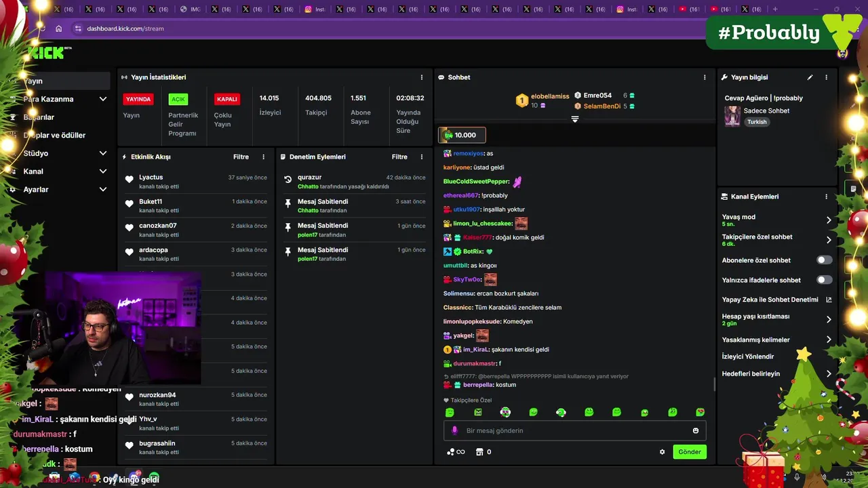Expand the Kanal sidebar section
The height and width of the screenshot is (488, 868).
(103, 171)
